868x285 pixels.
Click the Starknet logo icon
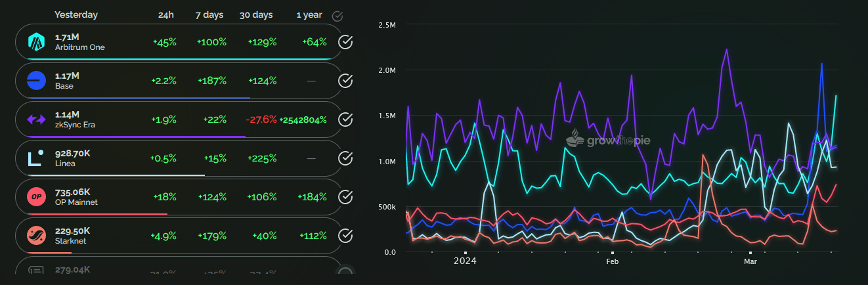pos(35,236)
